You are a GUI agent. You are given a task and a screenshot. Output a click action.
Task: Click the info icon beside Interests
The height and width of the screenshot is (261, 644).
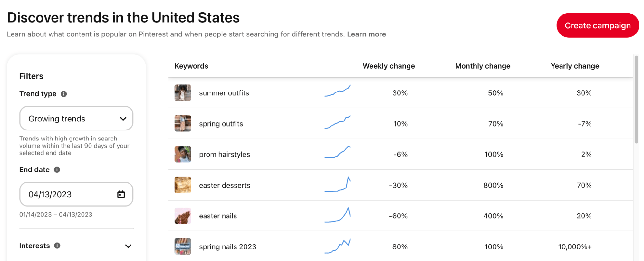[57, 246]
